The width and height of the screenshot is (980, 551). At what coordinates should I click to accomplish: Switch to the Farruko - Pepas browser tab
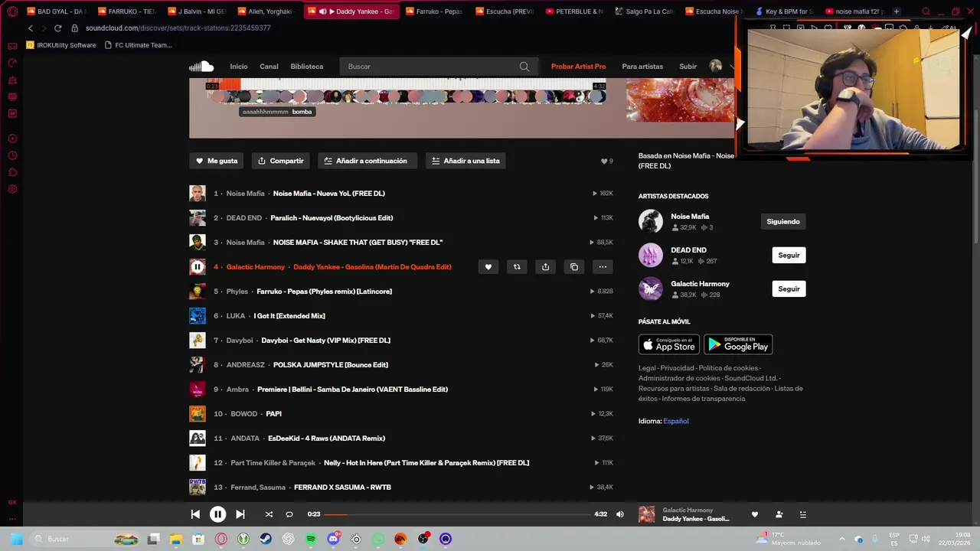tap(434, 11)
